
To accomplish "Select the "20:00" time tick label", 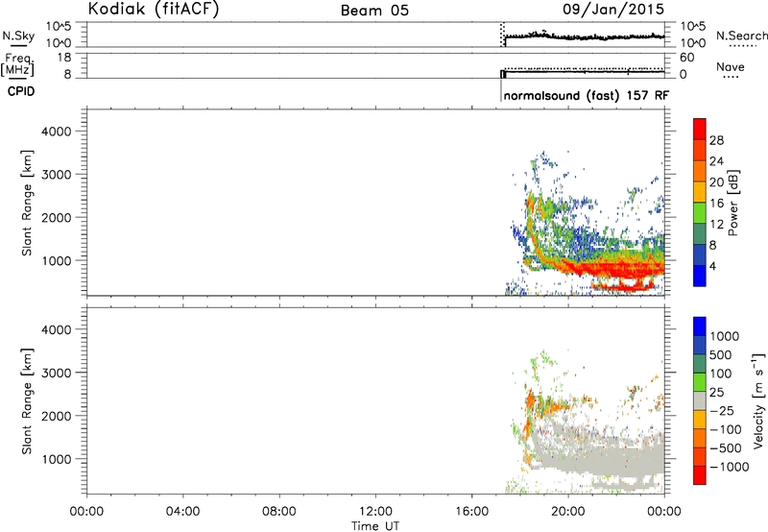I will click(568, 512).
